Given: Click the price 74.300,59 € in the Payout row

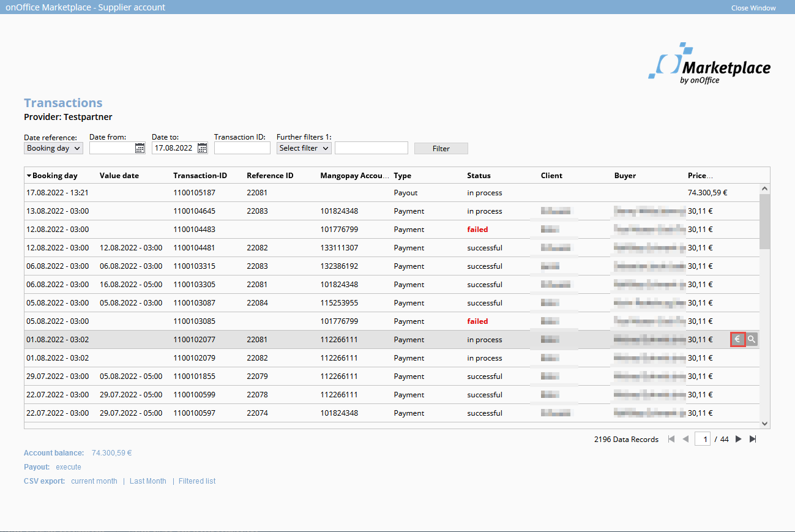Looking at the screenshot, I should tap(707, 193).
